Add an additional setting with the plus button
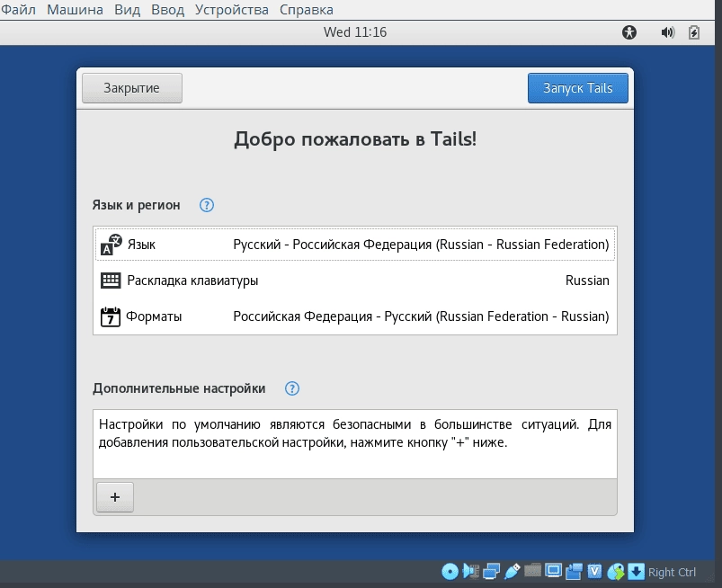722x588 pixels. (x=115, y=497)
